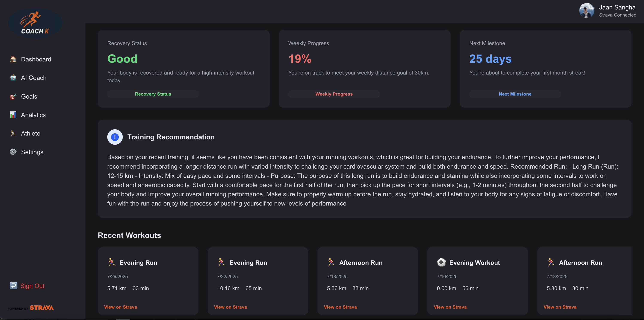Viewport: 644px width, 320px height.
Task: Select the Goals sidebar item
Action: (x=29, y=96)
